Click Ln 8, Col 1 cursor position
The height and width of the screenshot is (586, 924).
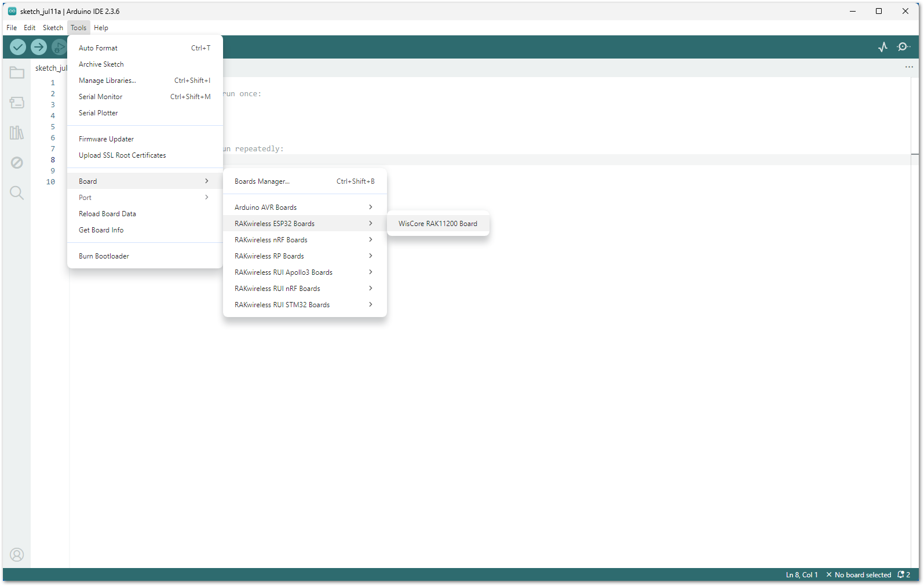(x=802, y=575)
